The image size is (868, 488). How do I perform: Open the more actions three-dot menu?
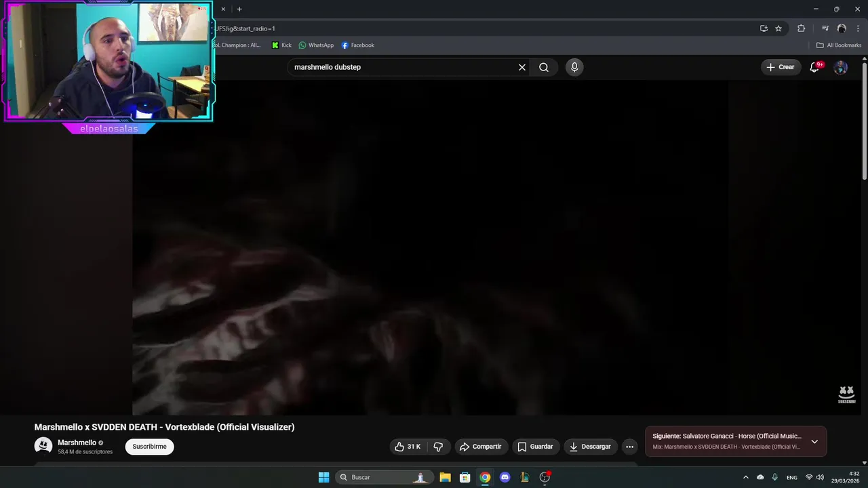click(629, 447)
